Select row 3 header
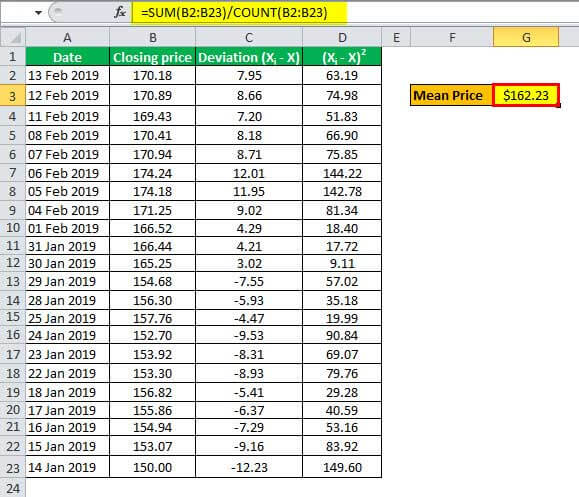The image size is (579, 497). coord(13,96)
